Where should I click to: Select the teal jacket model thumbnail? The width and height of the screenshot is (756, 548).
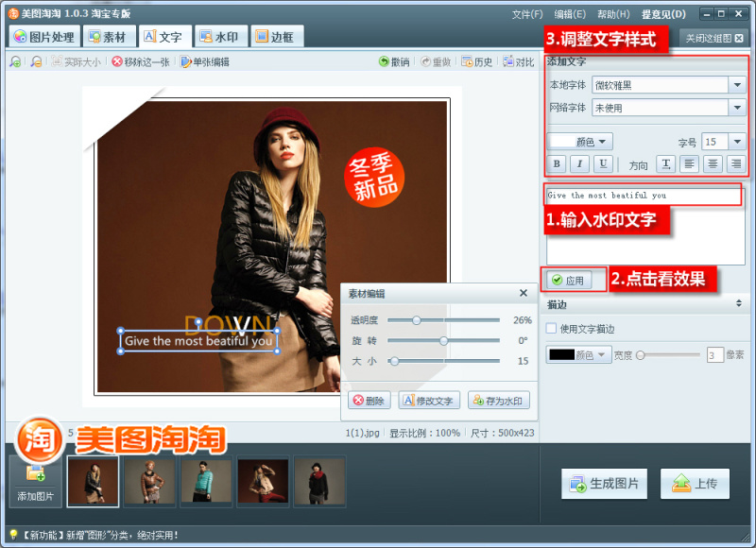(x=206, y=482)
